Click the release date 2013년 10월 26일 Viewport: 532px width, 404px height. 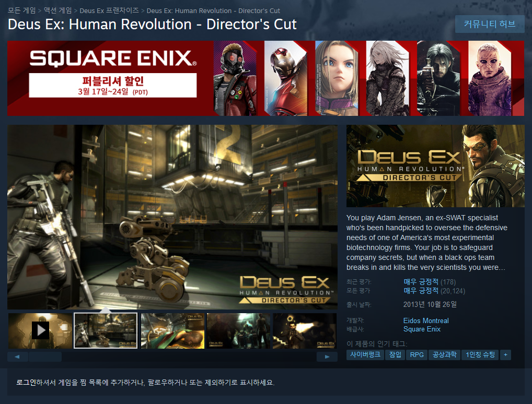click(x=430, y=304)
